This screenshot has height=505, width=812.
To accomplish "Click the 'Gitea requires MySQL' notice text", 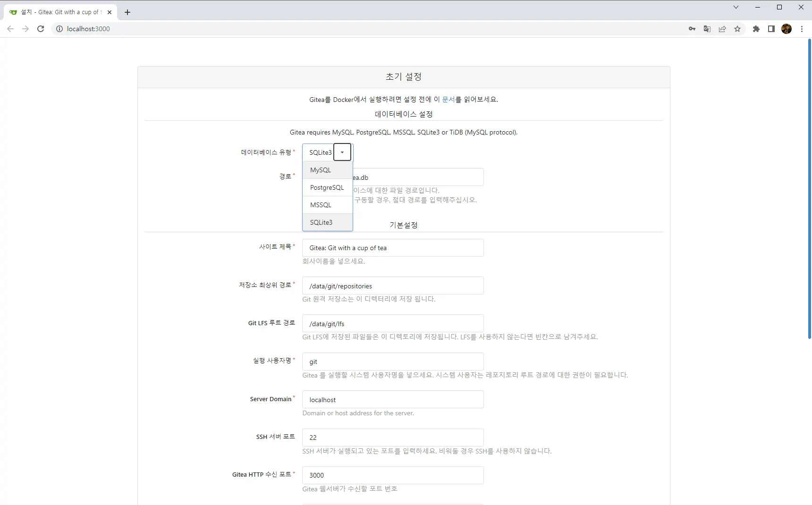I will click(x=404, y=133).
